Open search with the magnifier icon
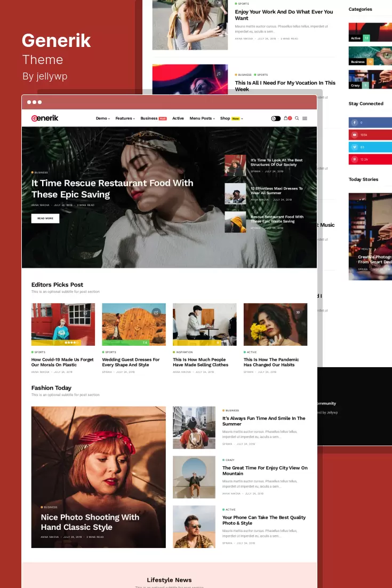 click(297, 118)
